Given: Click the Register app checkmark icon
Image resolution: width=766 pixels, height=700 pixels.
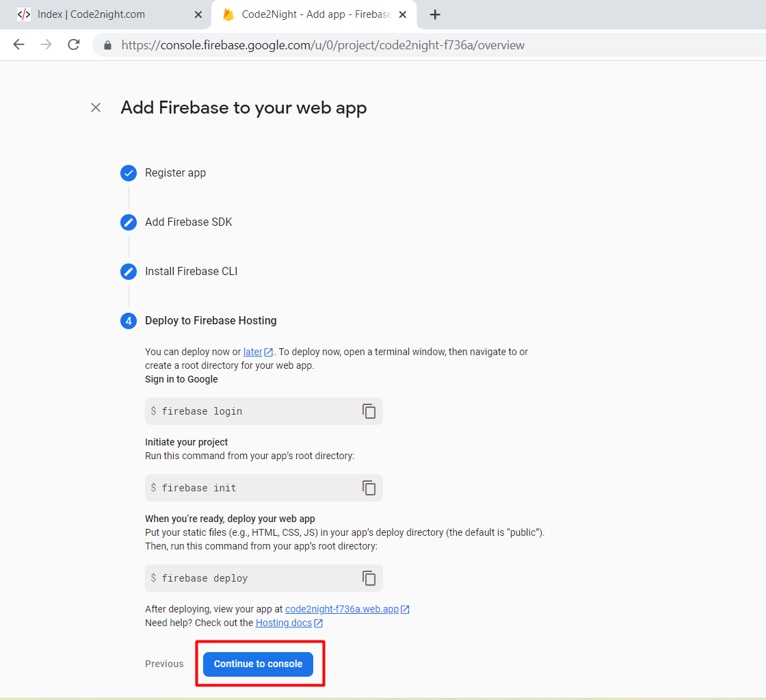Looking at the screenshot, I should tap(129, 173).
